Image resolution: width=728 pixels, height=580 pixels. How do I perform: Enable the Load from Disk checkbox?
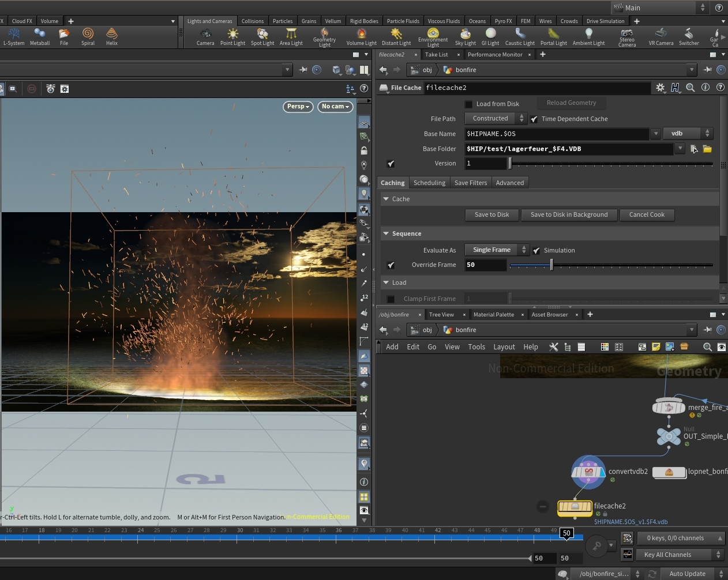point(469,104)
